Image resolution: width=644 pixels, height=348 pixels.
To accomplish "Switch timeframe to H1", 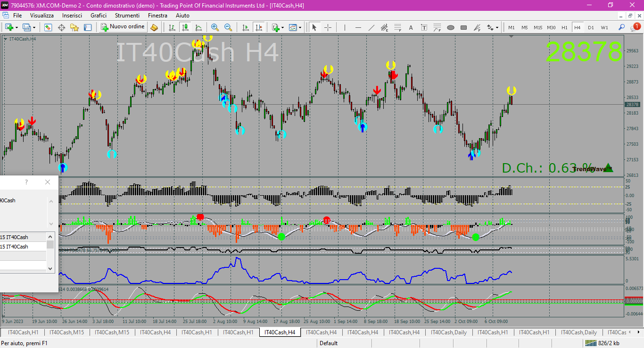I will tap(564, 27).
